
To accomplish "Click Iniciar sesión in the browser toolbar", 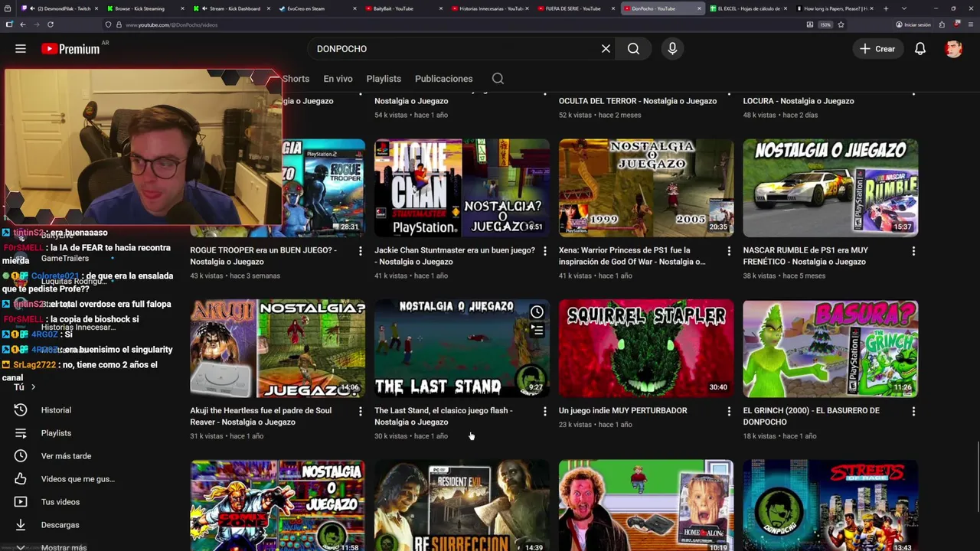I will tap(913, 24).
